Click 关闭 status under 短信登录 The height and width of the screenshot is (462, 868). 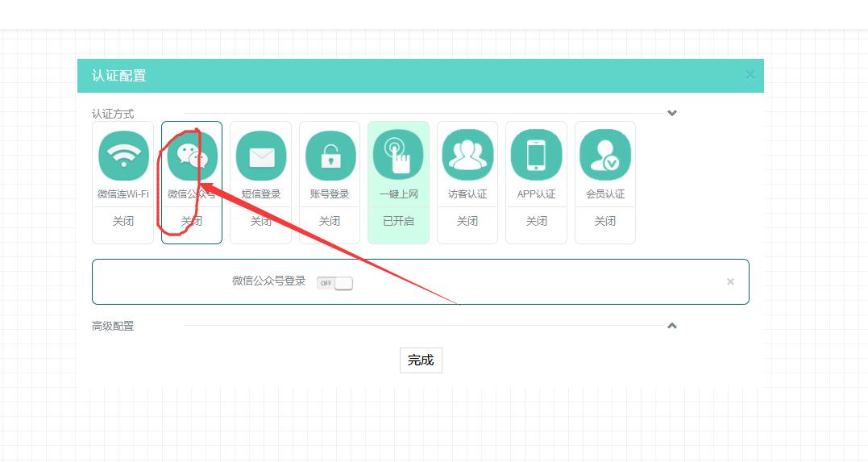point(261,221)
